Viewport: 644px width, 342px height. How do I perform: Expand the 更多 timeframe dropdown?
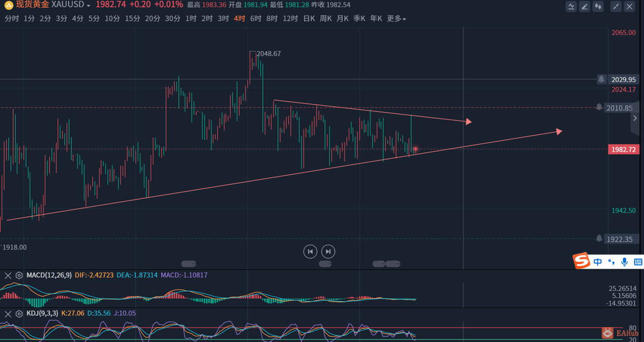[397, 19]
